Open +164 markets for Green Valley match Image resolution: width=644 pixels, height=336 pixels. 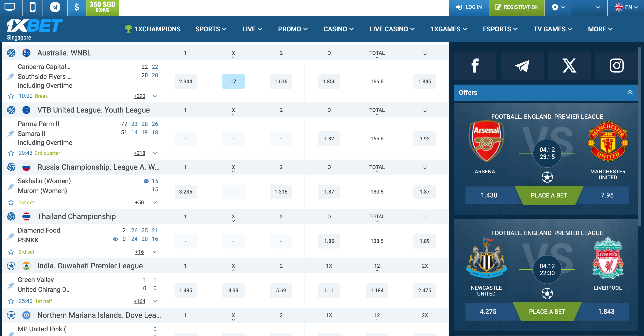pos(140,301)
